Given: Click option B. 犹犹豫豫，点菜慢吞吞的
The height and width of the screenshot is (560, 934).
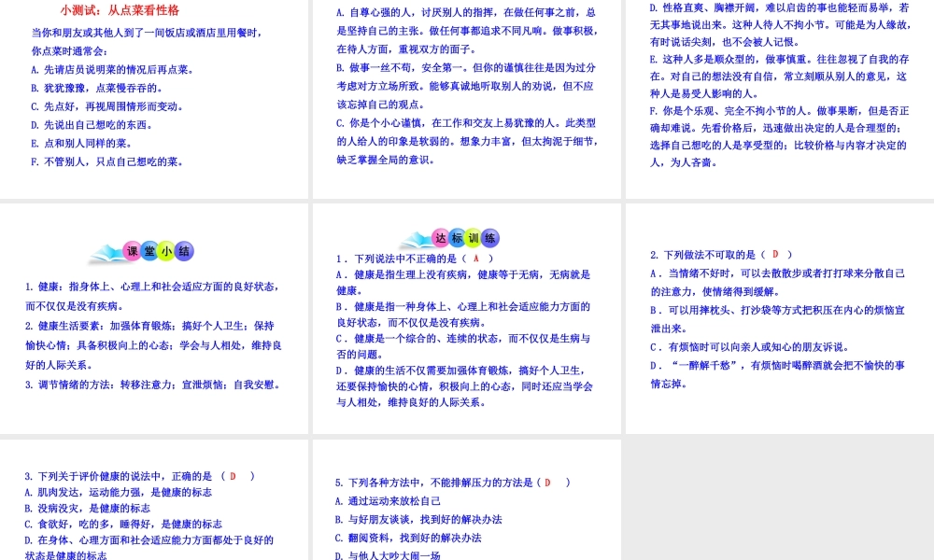Looking at the screenshot, I should tap(97, 88).
